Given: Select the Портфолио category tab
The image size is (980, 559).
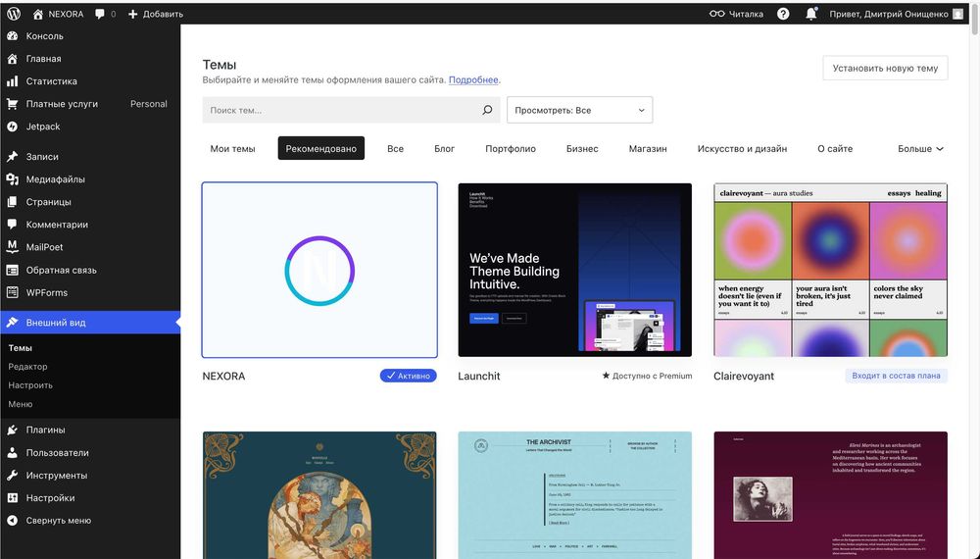Looking at the screenshot, I should [511, 149].
